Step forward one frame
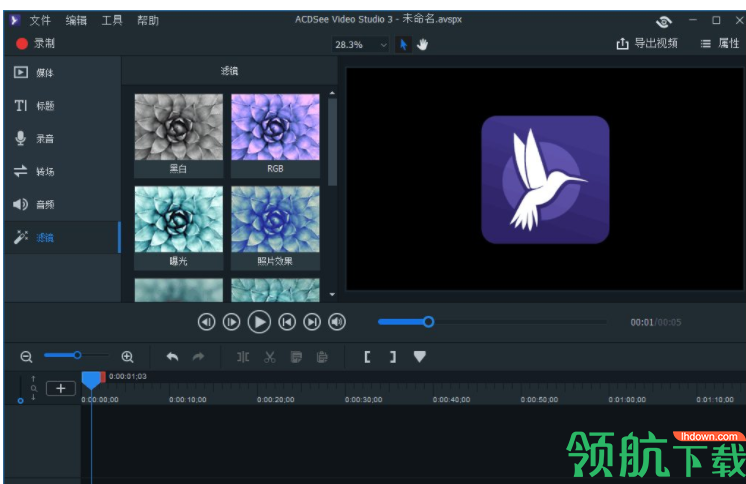The width and height of the screenshot is (746, 484). (x=232, y=322)
